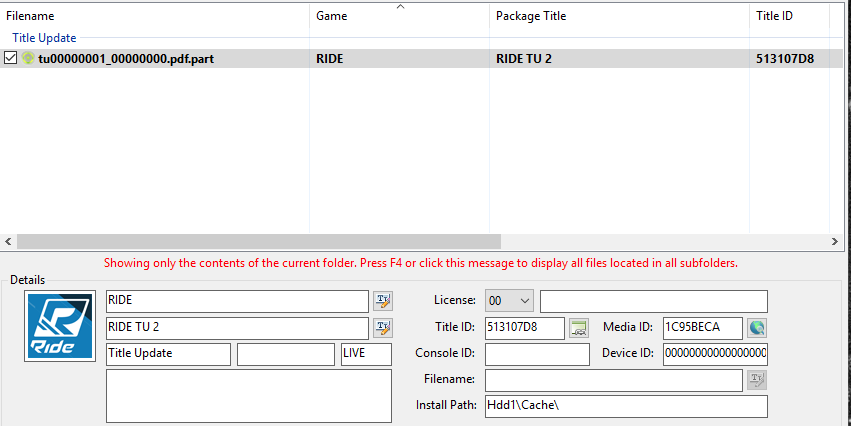Click the rename icon beside the RIDE TU 2 field
Screen dimensions: 851x426
point(383,327)
